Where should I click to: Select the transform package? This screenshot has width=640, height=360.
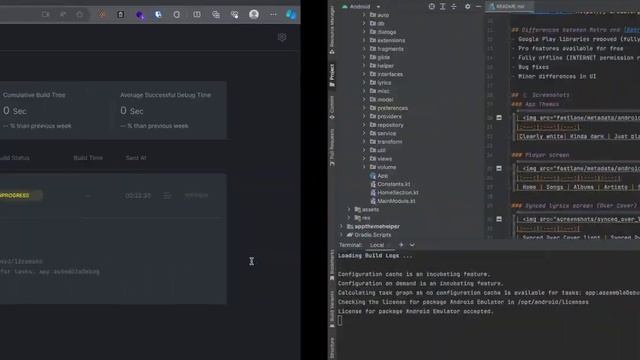pyautogui.click(x=386, y=142)
